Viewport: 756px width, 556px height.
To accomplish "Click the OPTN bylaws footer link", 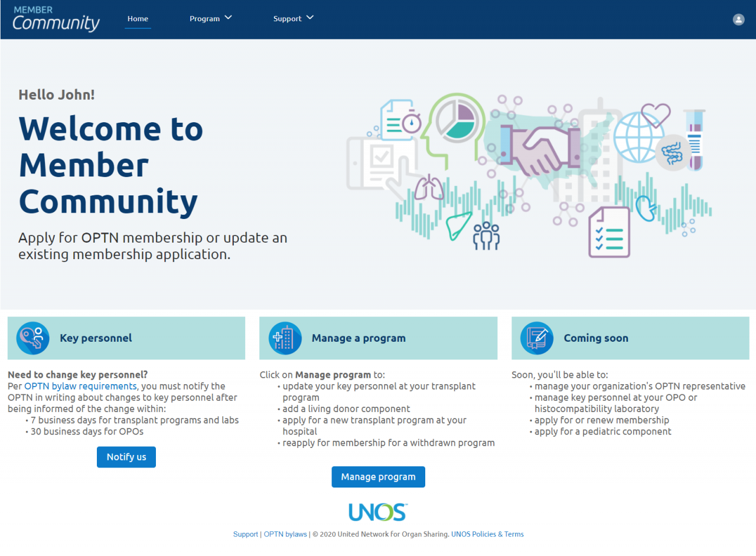I will (x=285, y=534).
